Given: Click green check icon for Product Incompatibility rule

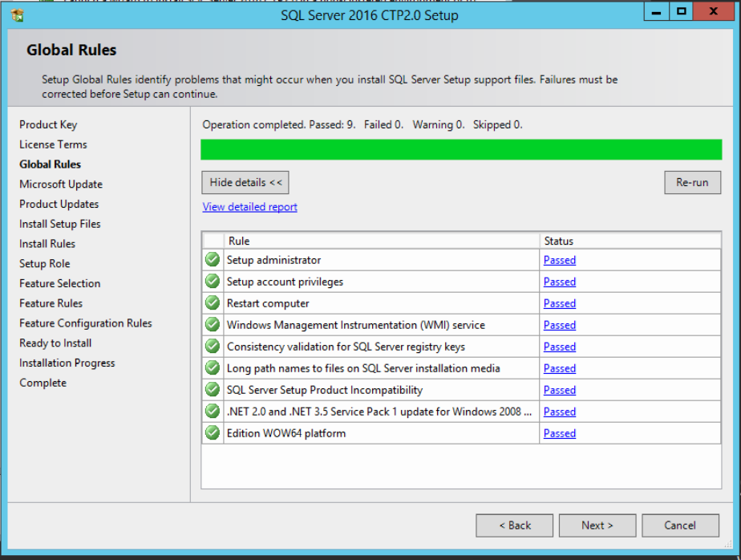Looking at the screenshot, I should point(213,390).
